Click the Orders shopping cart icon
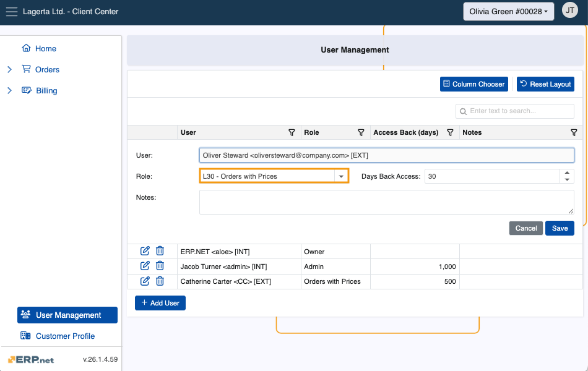The height and width of the screenshot is (371, 588). point(26,69)
